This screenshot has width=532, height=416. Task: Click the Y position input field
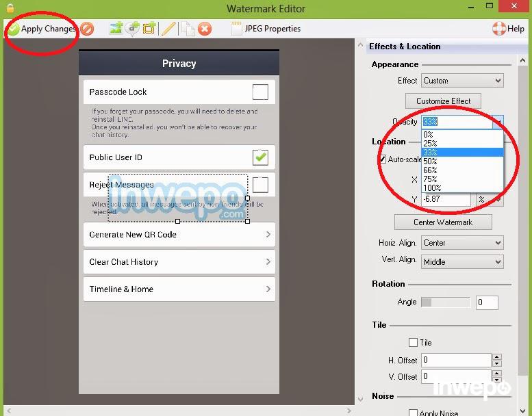click(446, 199)
